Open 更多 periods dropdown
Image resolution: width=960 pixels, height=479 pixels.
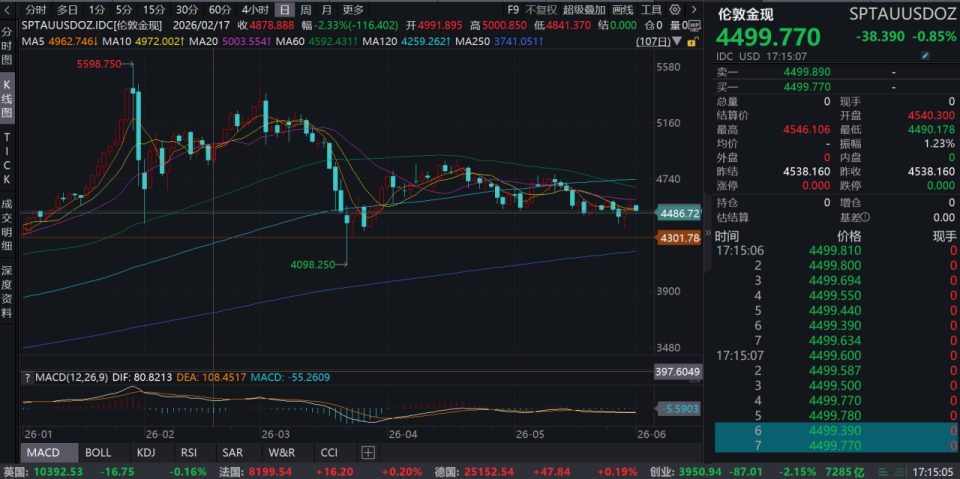click(353, 9)
